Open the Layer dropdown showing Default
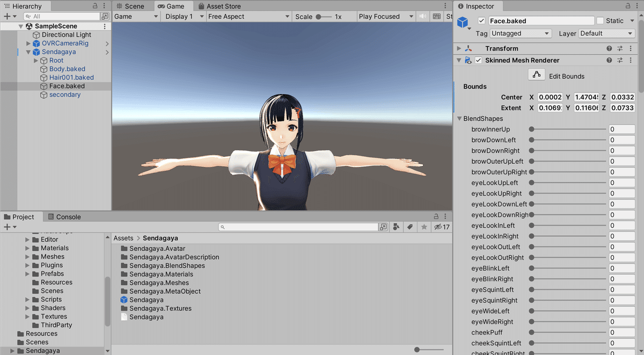Screen dimensions: 644x355 pyautogui.click(x=606, y=33)
